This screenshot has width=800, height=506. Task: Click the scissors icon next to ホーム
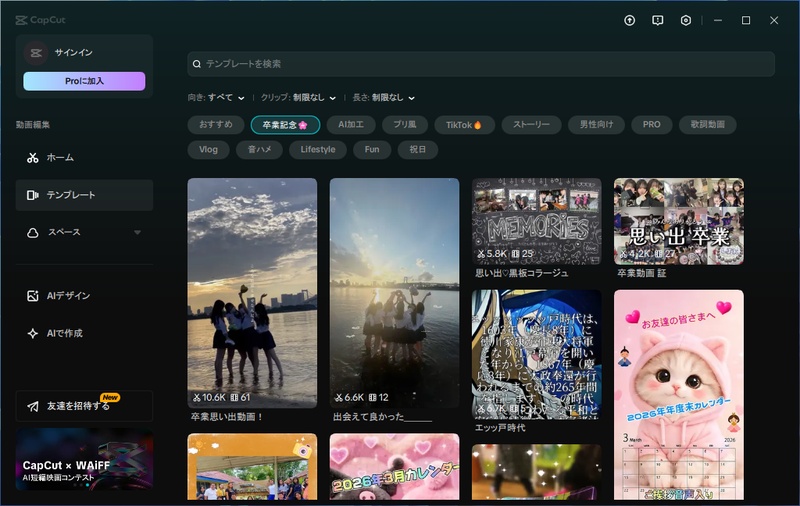tap(33, 158)
